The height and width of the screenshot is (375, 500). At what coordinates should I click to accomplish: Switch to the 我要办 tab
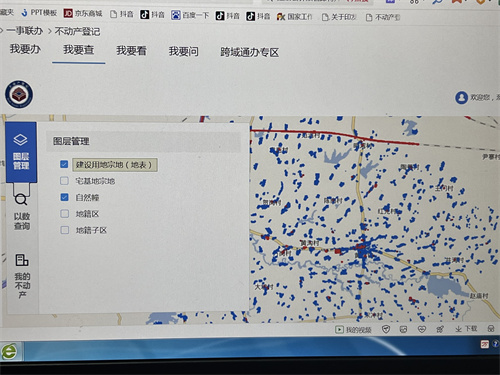25,49
